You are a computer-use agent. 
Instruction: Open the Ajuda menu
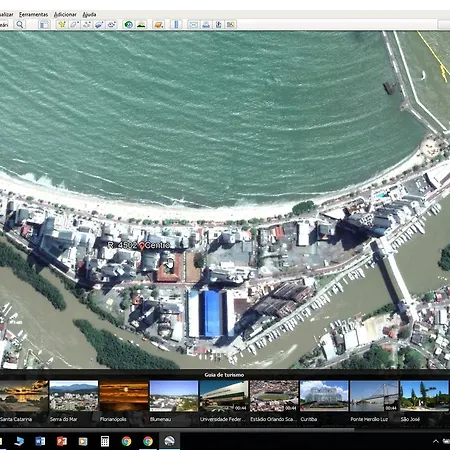click(x=89, y=14)
